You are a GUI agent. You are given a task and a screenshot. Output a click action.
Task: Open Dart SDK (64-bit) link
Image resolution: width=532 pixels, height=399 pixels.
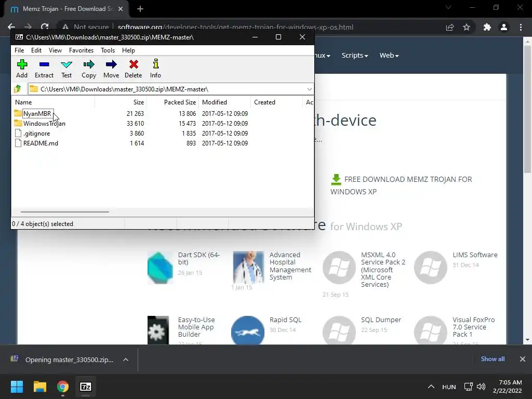coord(199,258)
